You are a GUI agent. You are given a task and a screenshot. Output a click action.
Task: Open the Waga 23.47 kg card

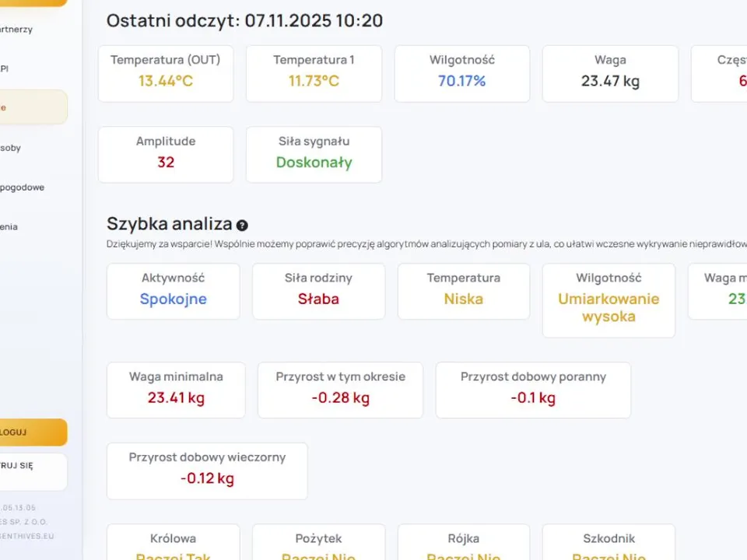[610, 73]
